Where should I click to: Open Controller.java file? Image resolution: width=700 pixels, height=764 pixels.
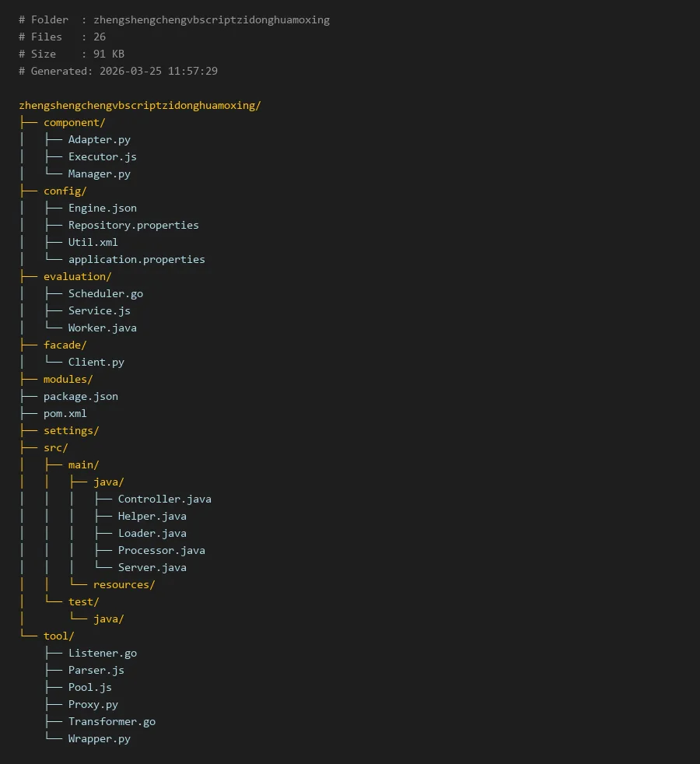[164, 499]
